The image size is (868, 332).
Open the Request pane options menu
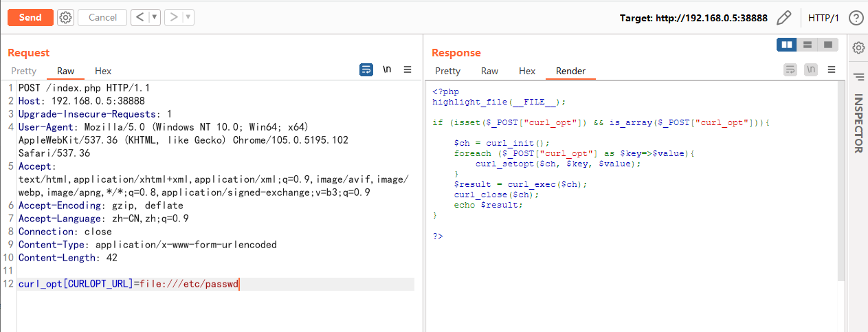pyautogui.click(x=408, y=69)
